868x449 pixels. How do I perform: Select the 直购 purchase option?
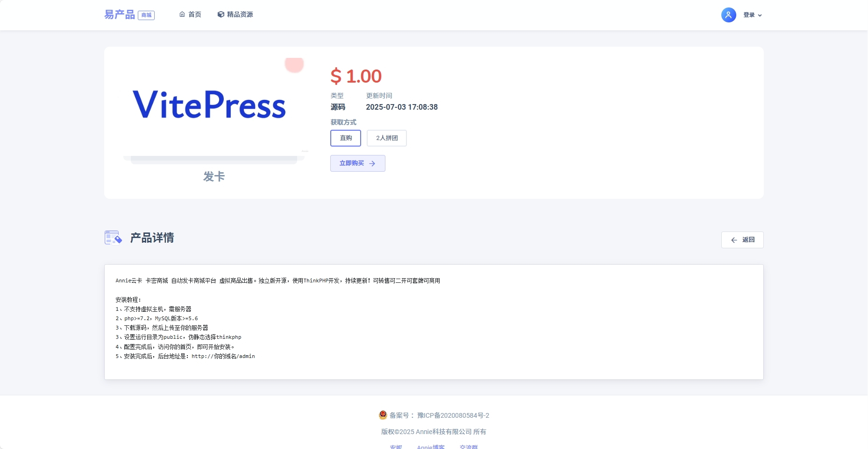pos(345,138)
